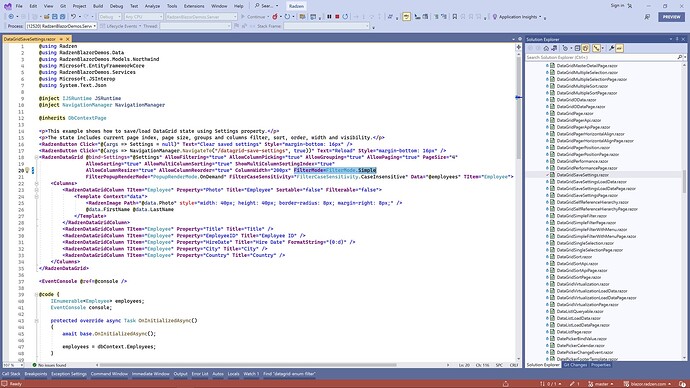Open the Immediate Window tab
The image size is (690, 388).
click(150, 374)
